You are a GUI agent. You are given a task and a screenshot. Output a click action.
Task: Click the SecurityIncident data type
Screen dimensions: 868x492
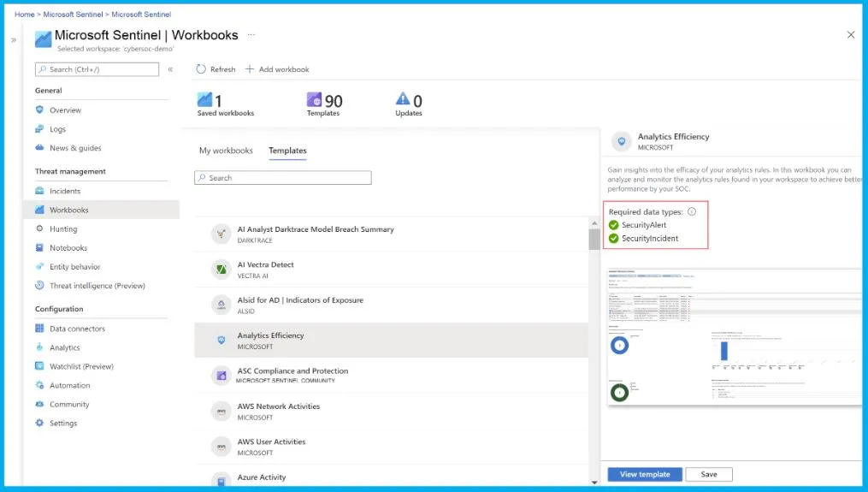(650, 238)
